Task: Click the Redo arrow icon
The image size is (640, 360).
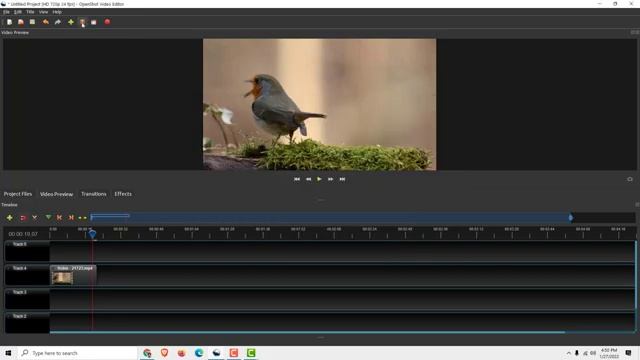Action: [58, 22]
